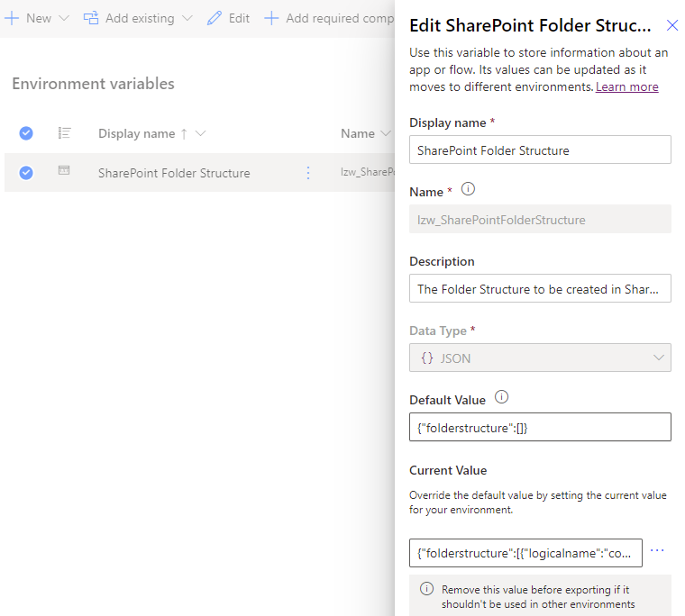Click the Name field info icon

pos(468,190)
